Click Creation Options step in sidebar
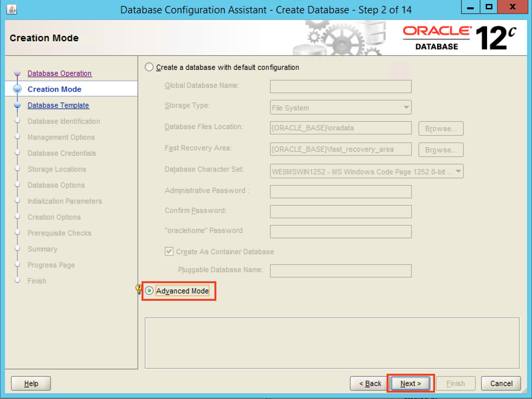The image size is (532, 399). pyautogui.click(x=54, y=217)
